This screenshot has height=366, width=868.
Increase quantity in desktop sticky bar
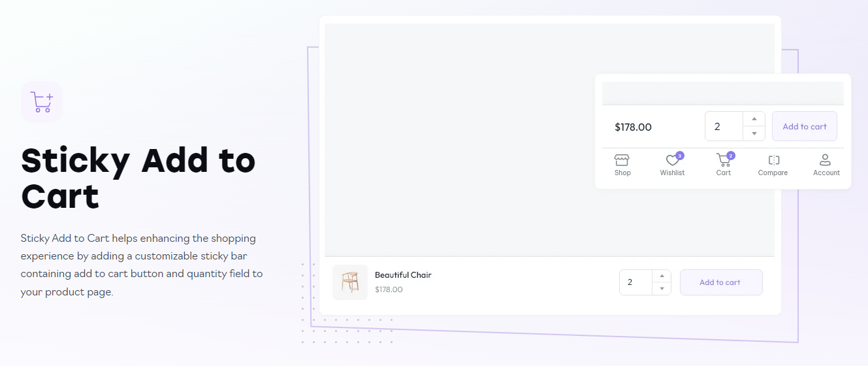click(662, 276)
